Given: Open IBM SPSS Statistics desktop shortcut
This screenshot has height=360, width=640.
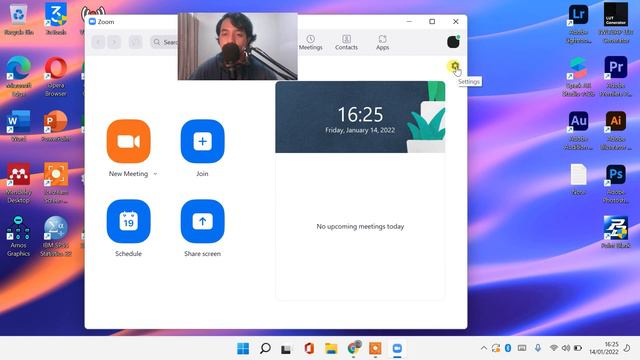Looking at the screenshot, I should tap(56, 236).
